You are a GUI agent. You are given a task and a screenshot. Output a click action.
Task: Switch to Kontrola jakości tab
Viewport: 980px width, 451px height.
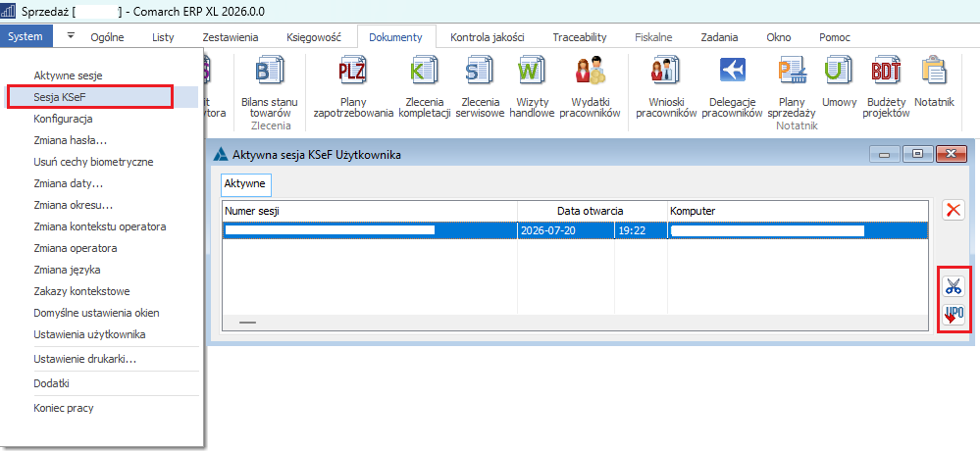(488, 37)
